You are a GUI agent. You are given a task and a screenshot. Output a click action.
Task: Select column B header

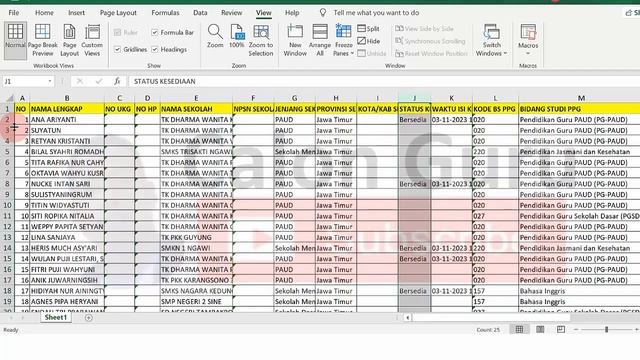pos(67,98)
